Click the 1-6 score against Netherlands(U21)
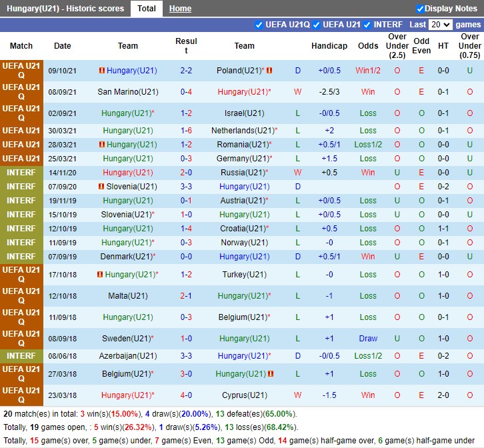The width and height of the screenshot is (484, 448). pyautogui.click(x=186, y=131)
